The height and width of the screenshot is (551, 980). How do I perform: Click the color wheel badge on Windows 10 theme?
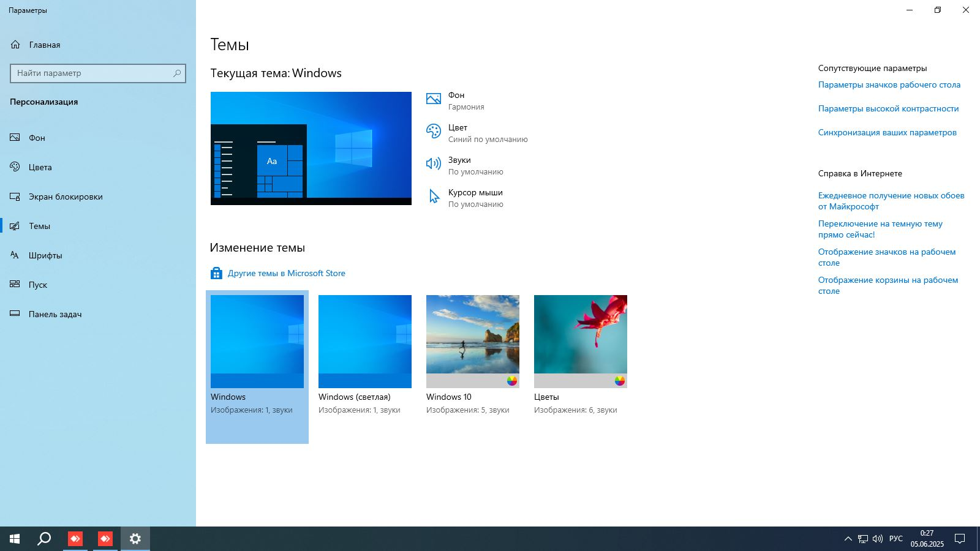[512, 381]
